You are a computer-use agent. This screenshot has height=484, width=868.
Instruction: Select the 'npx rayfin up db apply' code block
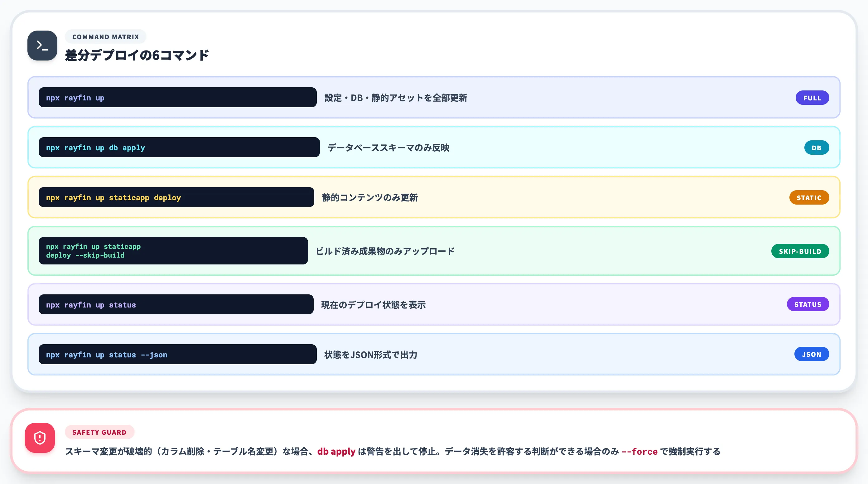(179, 148)
